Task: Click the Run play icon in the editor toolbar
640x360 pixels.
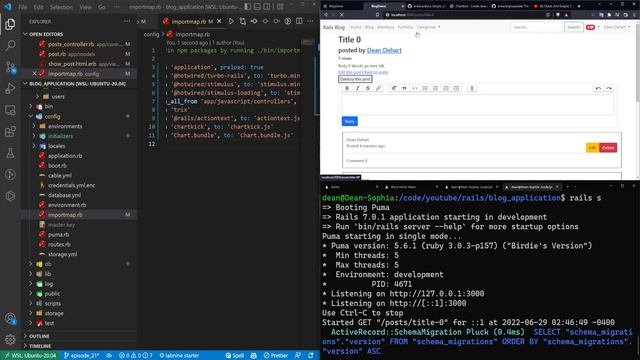Action: point(231,21)
